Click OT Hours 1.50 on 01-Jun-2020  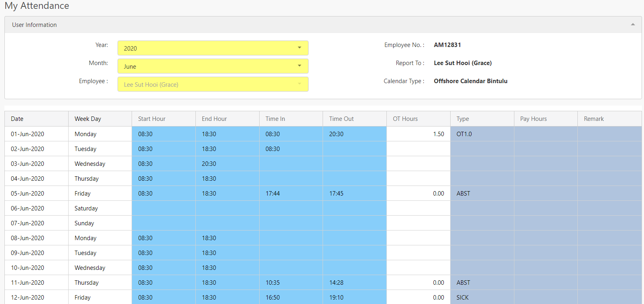point(418,134)
